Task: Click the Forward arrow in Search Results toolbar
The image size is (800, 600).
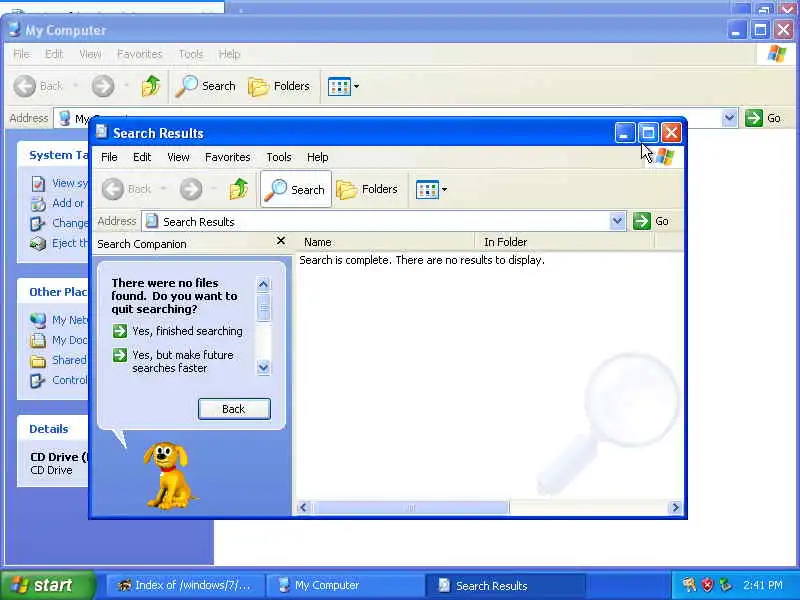Action: pos(191,189)
